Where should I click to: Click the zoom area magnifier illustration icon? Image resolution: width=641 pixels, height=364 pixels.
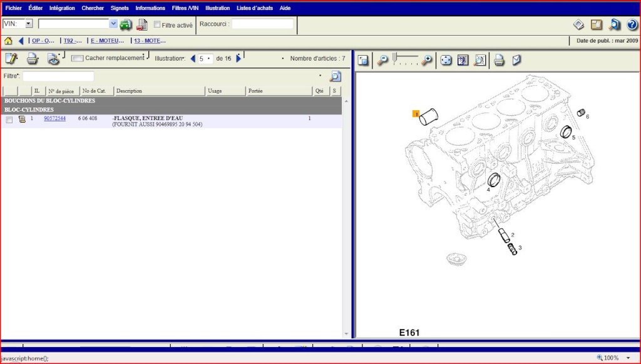point(480,61)
